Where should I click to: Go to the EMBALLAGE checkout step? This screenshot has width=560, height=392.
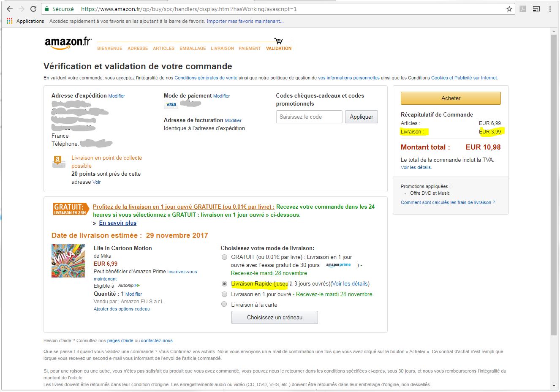pyautogui.click(x=193, y=49)
